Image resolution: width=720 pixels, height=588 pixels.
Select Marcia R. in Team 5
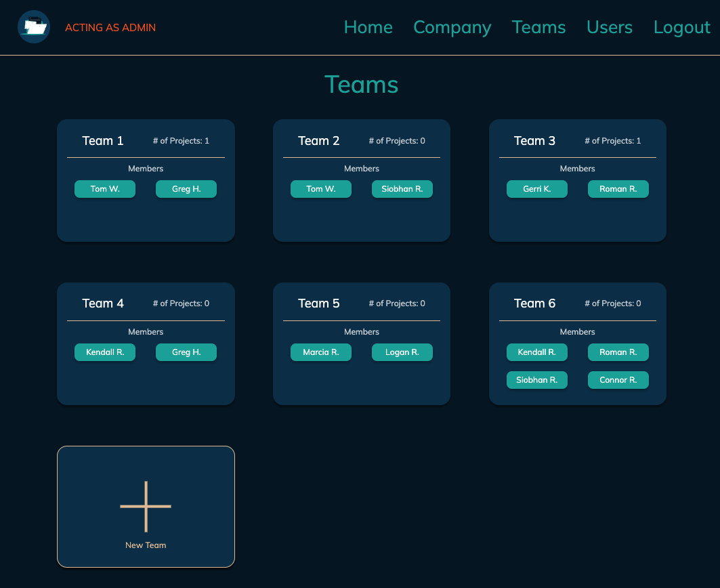[321, 352]
